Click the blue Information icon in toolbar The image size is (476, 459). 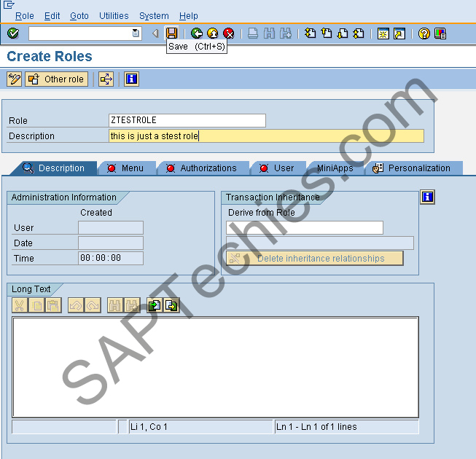[x=131, y=79]
